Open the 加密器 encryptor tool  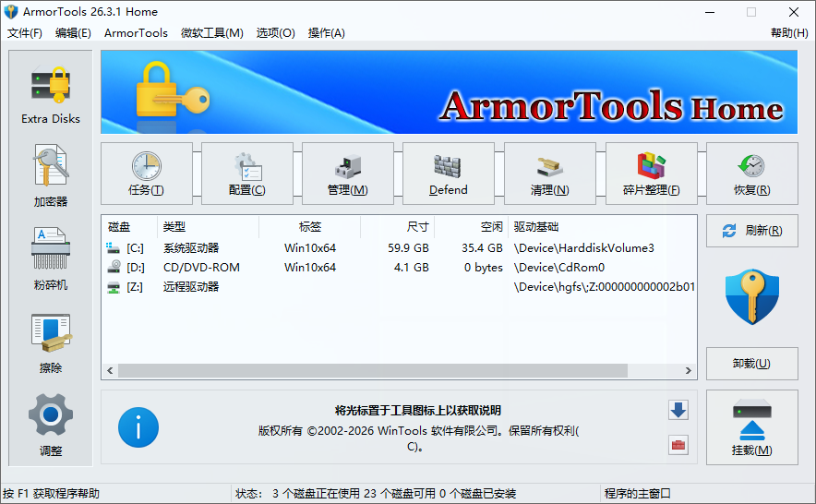coord(51,176)
